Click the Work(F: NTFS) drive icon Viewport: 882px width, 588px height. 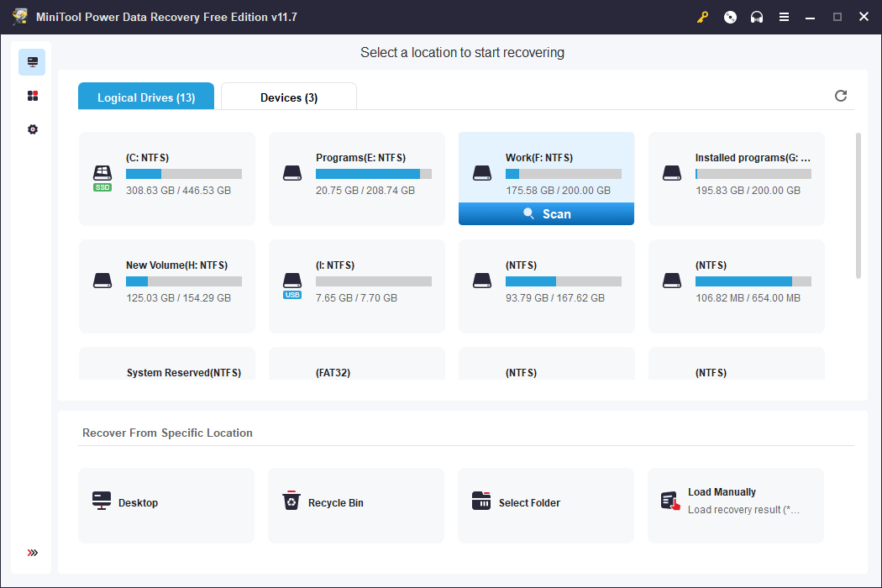(x=482, y=173)
